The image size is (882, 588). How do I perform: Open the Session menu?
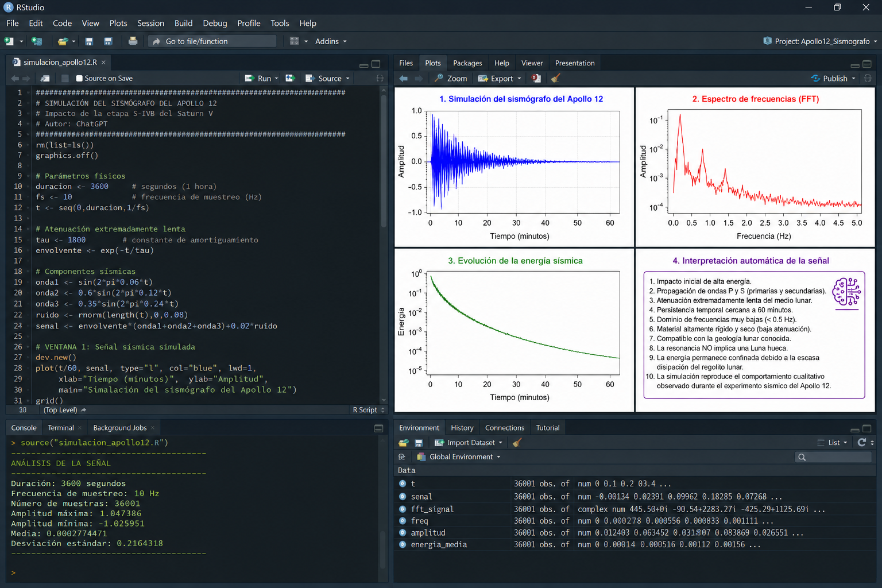(150, 23)
